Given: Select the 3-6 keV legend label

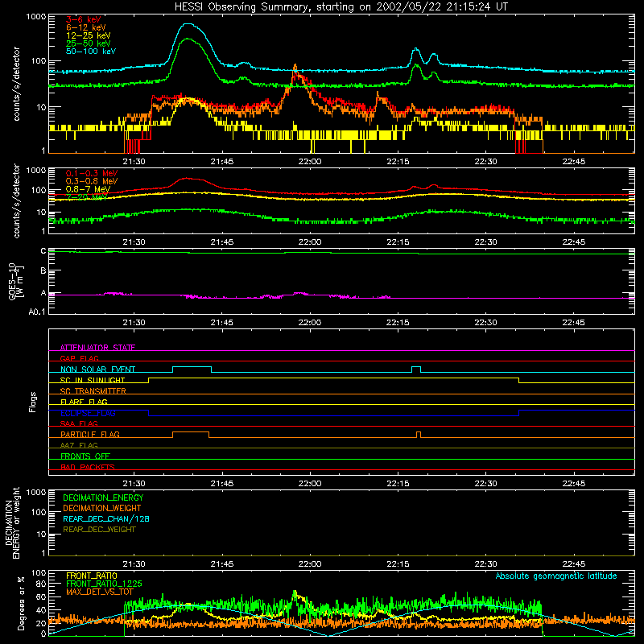Looking at the screenshot, I should tap(83, 19).
